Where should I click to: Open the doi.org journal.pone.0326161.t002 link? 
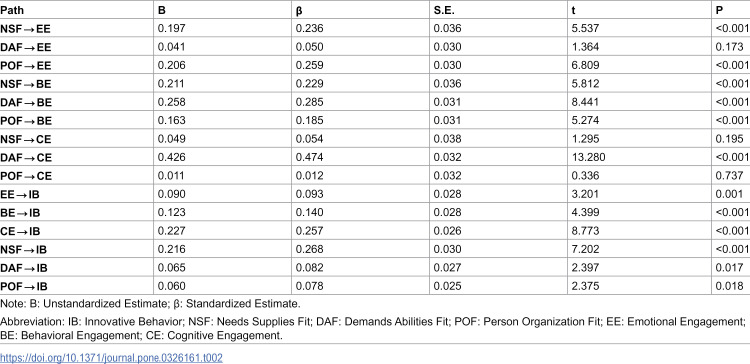point(111,357)
